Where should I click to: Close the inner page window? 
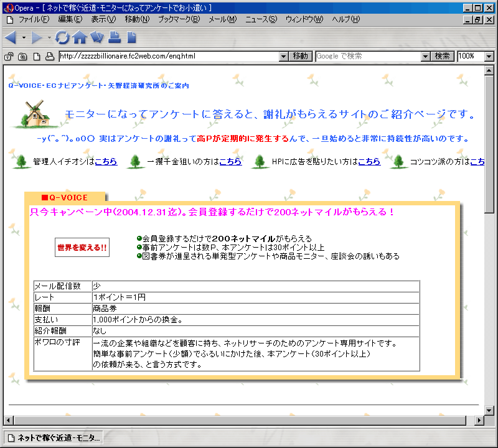point(489,20)
